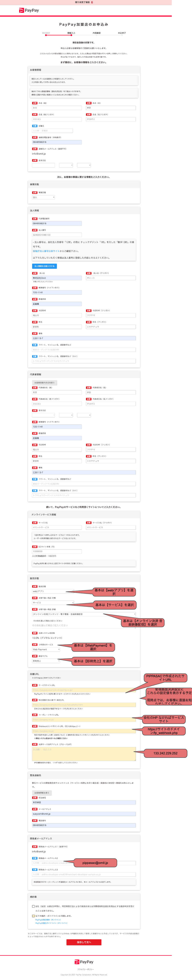Click the 部署名 input field

52,130
